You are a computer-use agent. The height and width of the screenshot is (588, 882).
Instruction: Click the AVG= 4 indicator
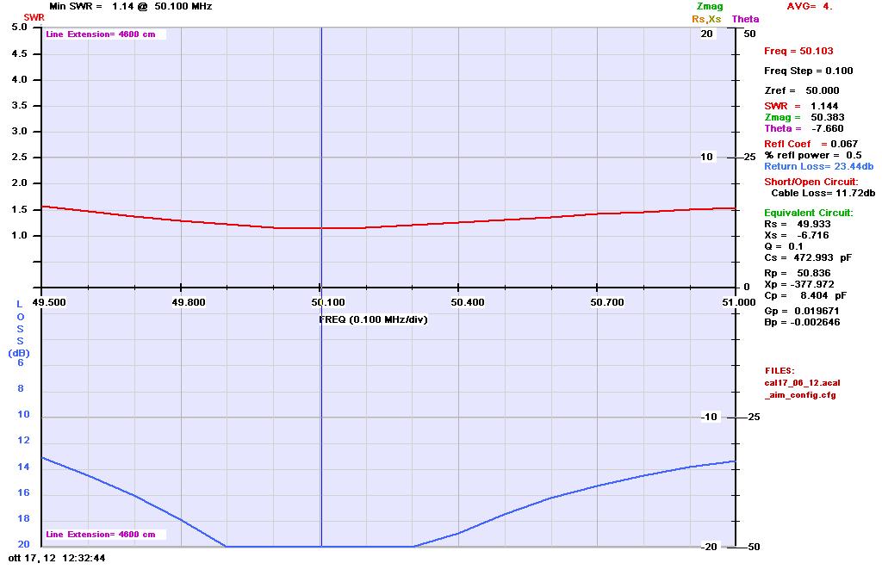pyautogui.click(x=810, y=6)
